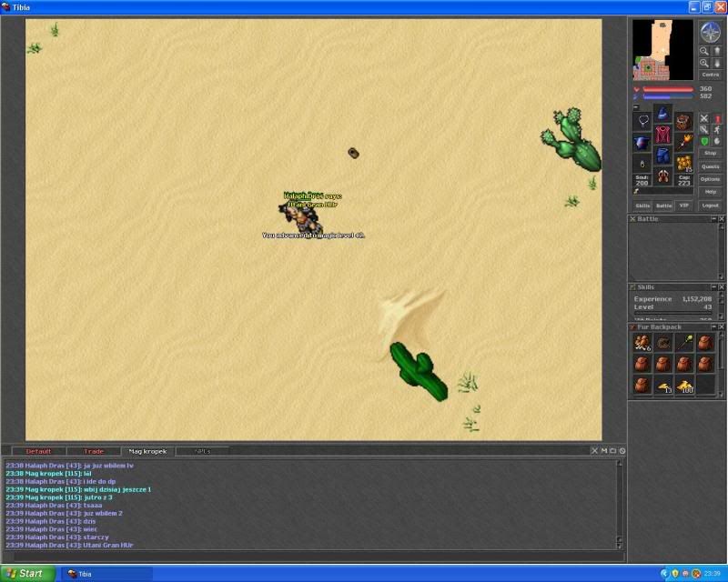Switch to the Trade chat tab
This screenshot has width=728, height=582.
[94, 451]
